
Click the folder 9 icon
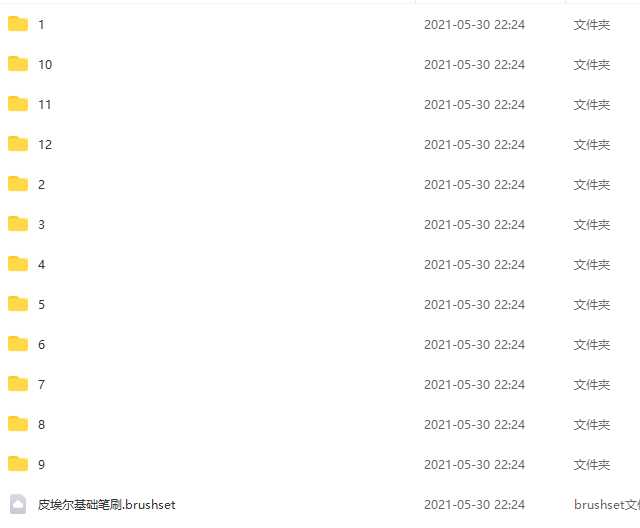click(x=18, y=464)
